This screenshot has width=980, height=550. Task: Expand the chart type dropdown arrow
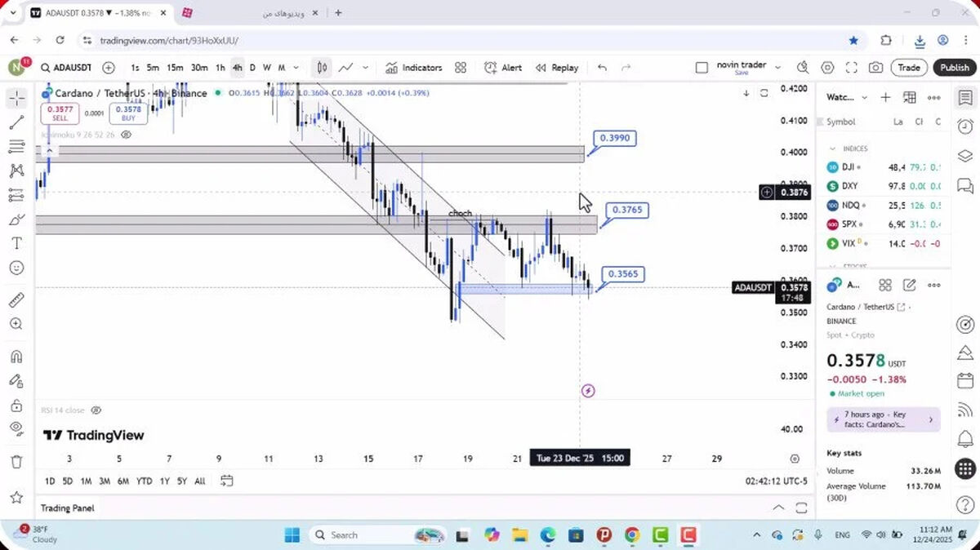click(x=365, y=68)
